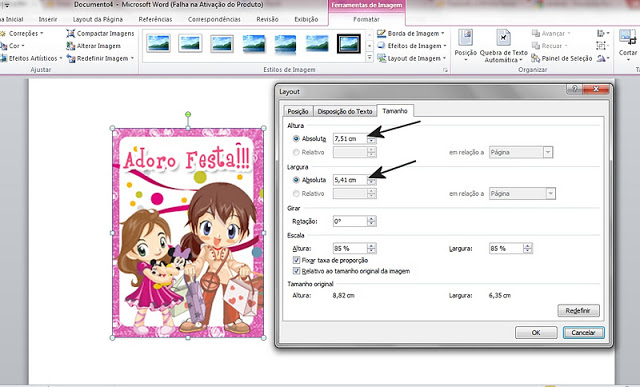Click the scale Largura 85 % field
Image resolution: width=640 pixels, height=387 pixels.
pos(506,248)
